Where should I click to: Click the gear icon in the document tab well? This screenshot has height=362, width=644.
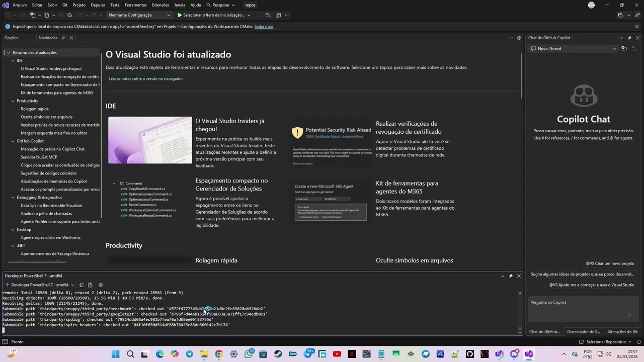pyautogui.click(x=519, y=38)
